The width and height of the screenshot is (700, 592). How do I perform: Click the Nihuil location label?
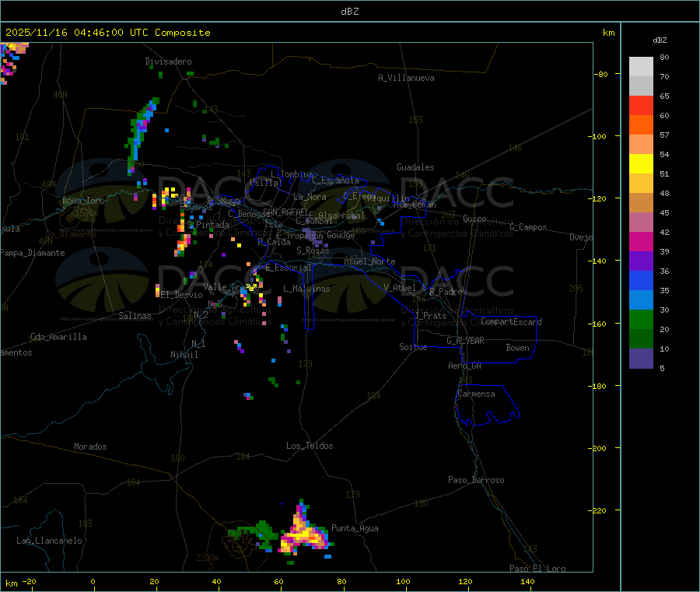tap(184, 355)
